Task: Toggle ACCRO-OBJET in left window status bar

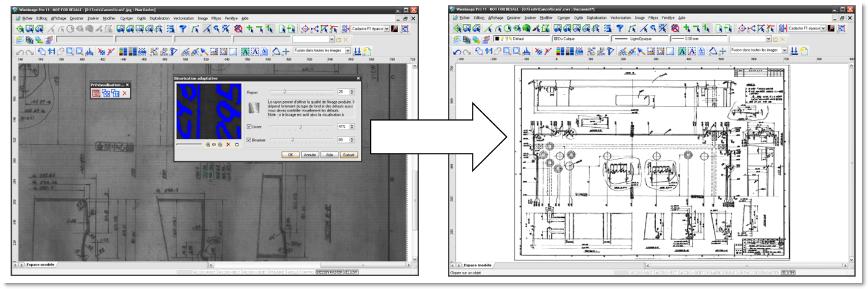Action: tap(255, 273)
